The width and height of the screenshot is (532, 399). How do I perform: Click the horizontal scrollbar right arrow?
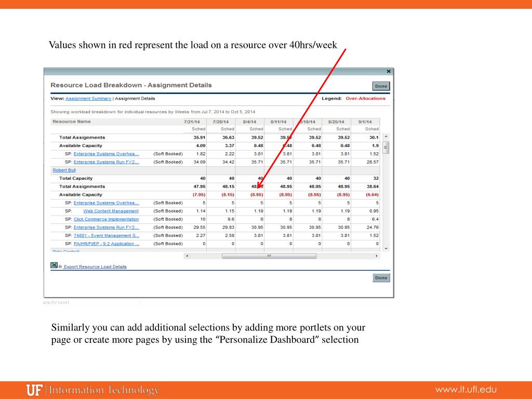click(377, 256)
